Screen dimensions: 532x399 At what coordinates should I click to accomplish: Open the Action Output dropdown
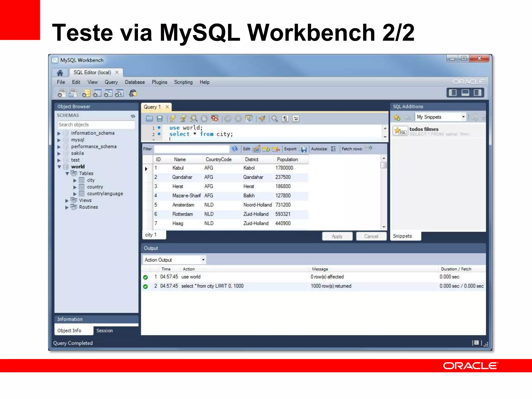(175, 260)
